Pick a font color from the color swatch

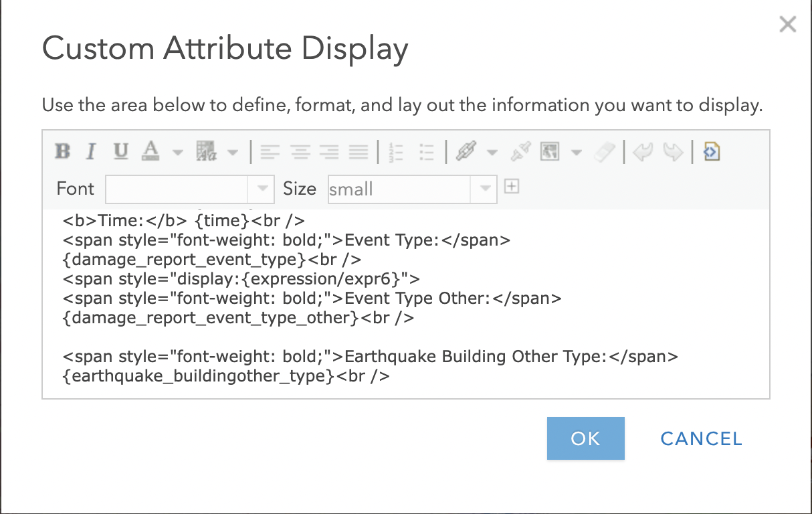(150, 152)
